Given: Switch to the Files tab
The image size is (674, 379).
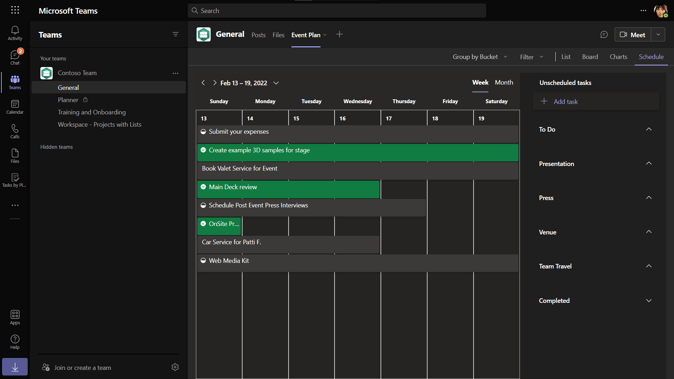Looking at the screenshot, I should (x=278, y=35).
